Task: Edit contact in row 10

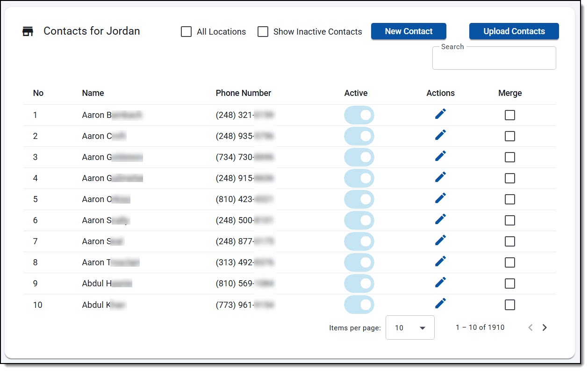Action: click(440, 303)
